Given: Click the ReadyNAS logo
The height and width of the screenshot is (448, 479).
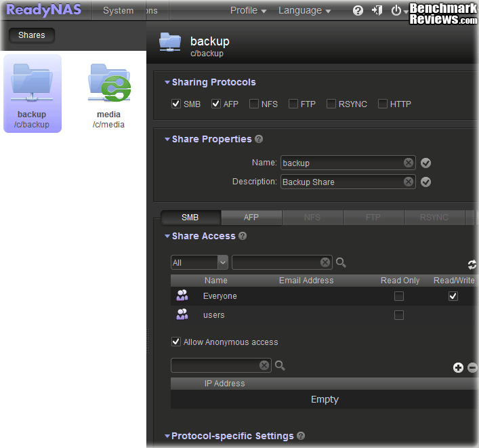Looking at the screenshot, I should tap(43, 9).
